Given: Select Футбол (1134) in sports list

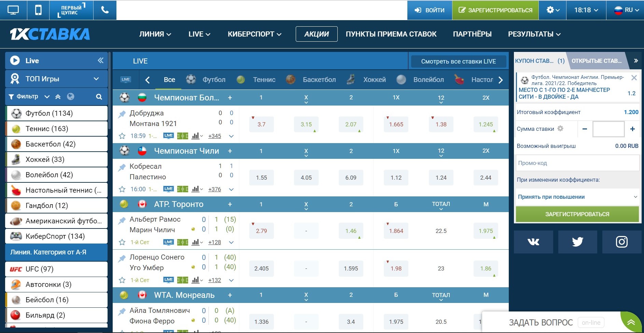Looking at the screenshot, I should coord(56,113).
